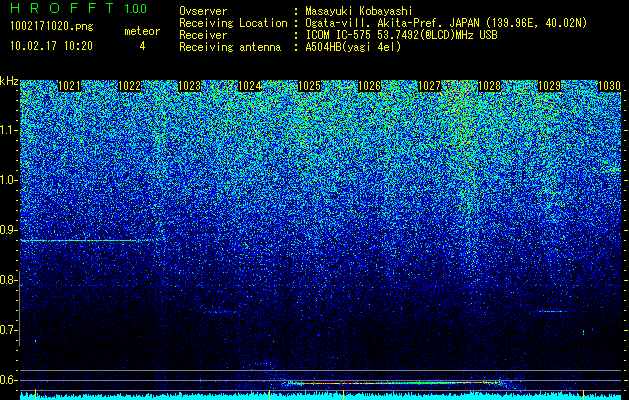The image size is (629, 400).
Task: Click the first yellow meteor tick on bottom axis
Action: click(36, 394)
